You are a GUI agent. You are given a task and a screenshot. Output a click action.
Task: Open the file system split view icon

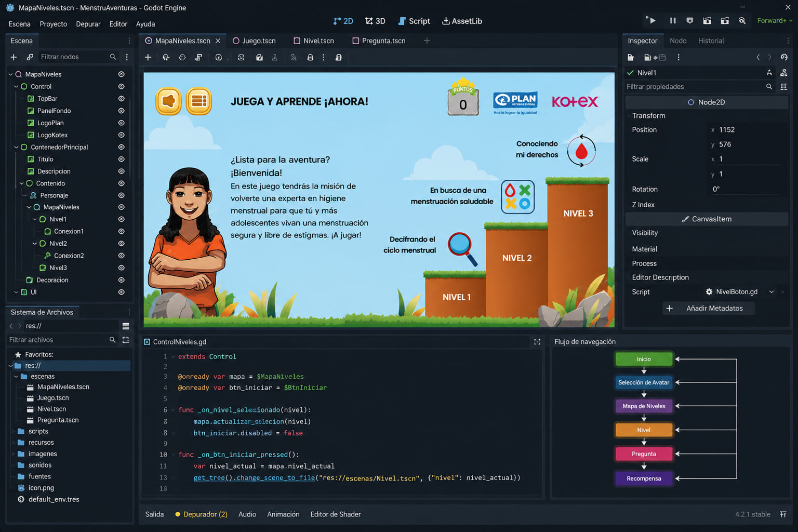(x=126, y=340)
